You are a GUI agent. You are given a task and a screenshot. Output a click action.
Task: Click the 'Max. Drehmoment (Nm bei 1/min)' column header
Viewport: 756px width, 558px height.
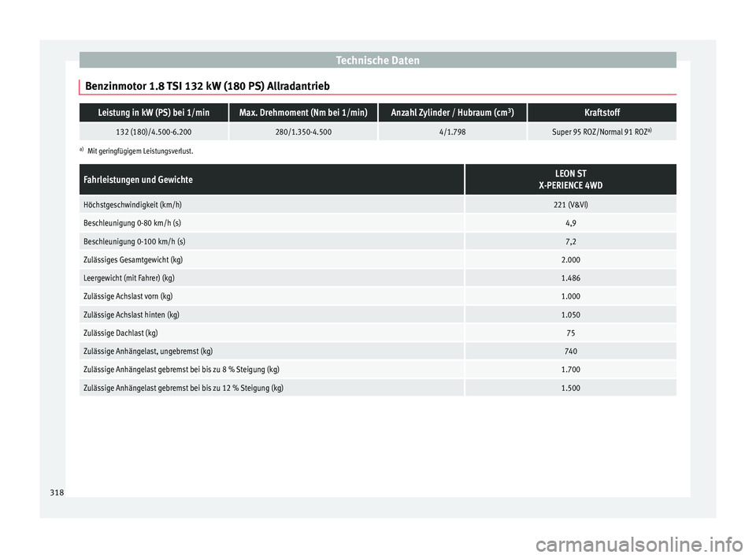(x=303, y=113)
